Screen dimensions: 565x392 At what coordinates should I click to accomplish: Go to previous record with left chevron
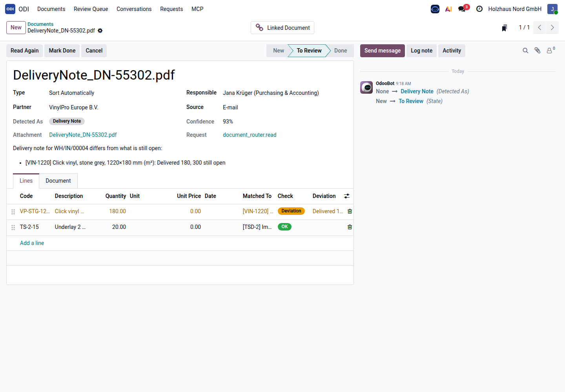(539, 27)
